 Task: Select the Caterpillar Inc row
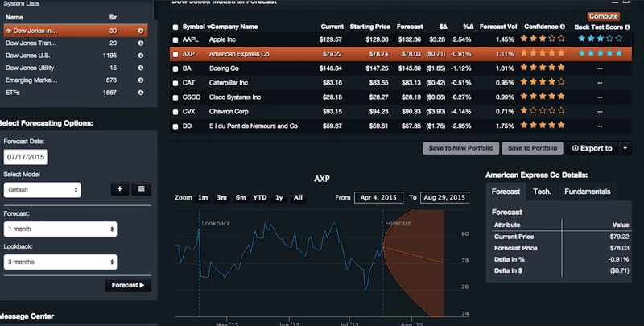[401, 83]
